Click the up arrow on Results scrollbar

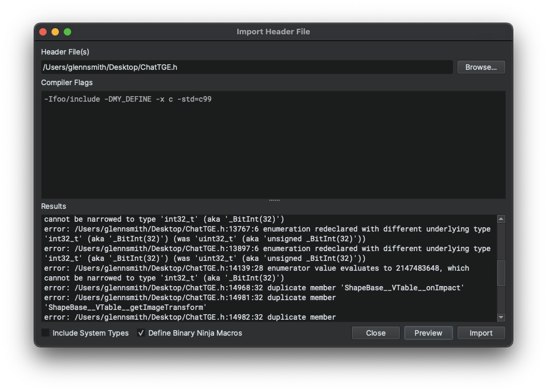pyautogui.click(x=501, y=219)
